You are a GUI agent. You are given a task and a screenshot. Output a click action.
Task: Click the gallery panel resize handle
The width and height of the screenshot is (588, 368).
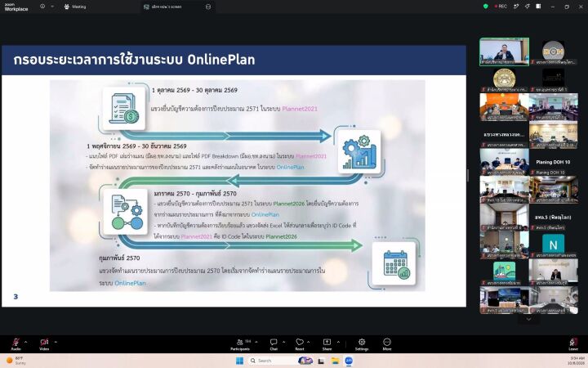[x=468, y=175]
